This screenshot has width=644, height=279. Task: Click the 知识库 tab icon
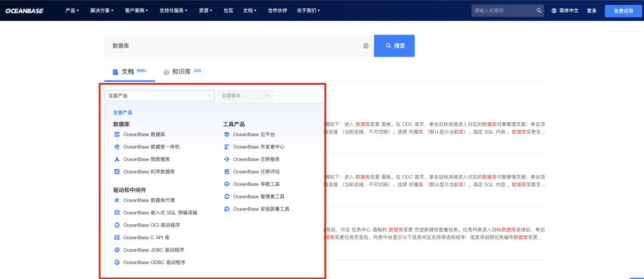(x=166, y=72)
